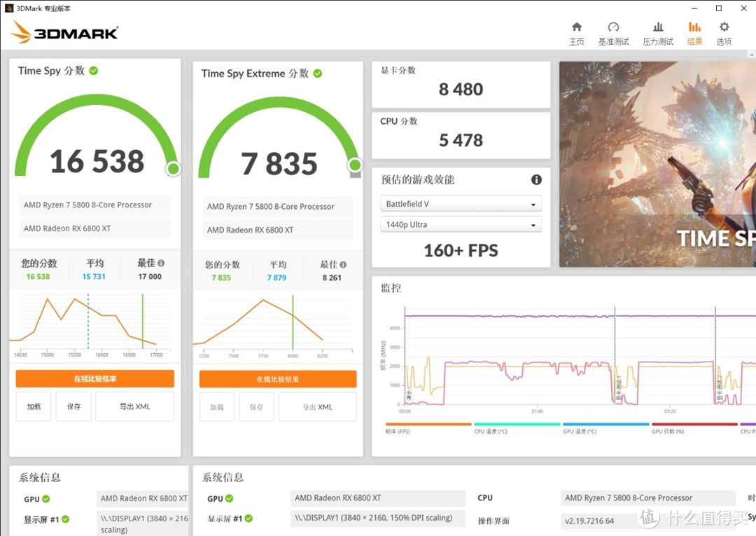Open settings via the 选项 gear icon

(x=724, y=32)
